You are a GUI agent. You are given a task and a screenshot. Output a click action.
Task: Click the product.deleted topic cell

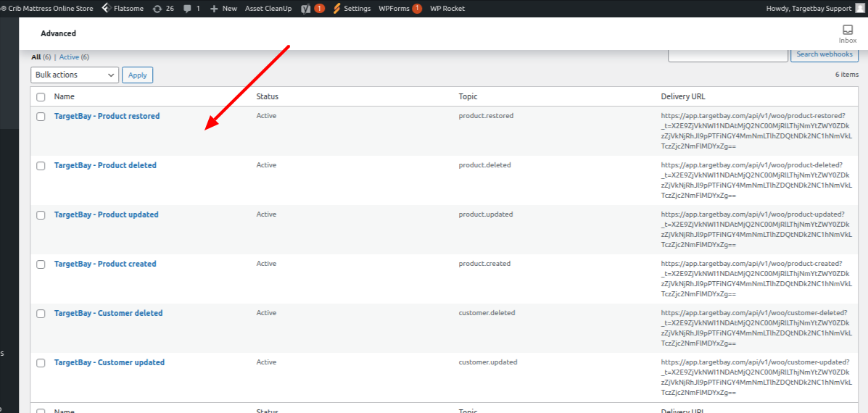[485, 165]
